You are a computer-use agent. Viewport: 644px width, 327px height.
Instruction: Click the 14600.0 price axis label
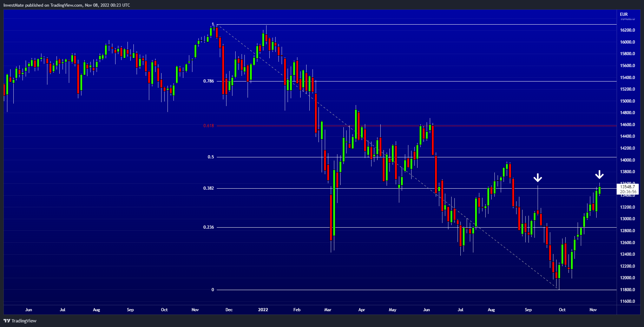point(627,125)
